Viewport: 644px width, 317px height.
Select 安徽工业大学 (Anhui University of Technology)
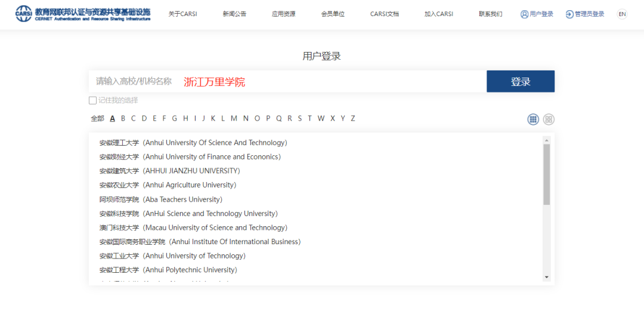172,256
